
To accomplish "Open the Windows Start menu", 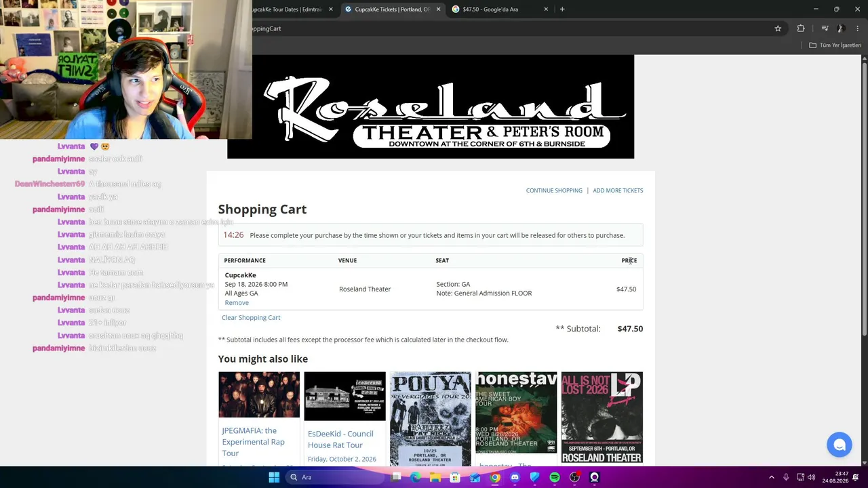I will point(274,477).
